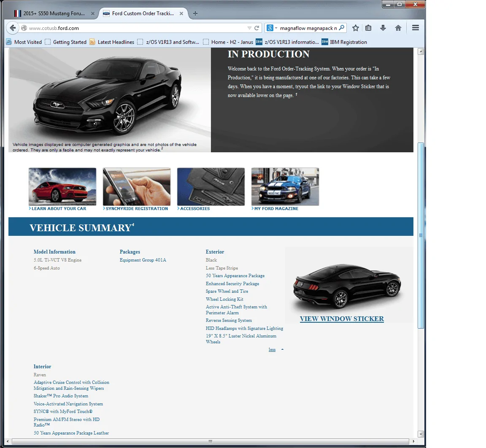Collapse exterior list with 'less' link

[x=272, y=349]
